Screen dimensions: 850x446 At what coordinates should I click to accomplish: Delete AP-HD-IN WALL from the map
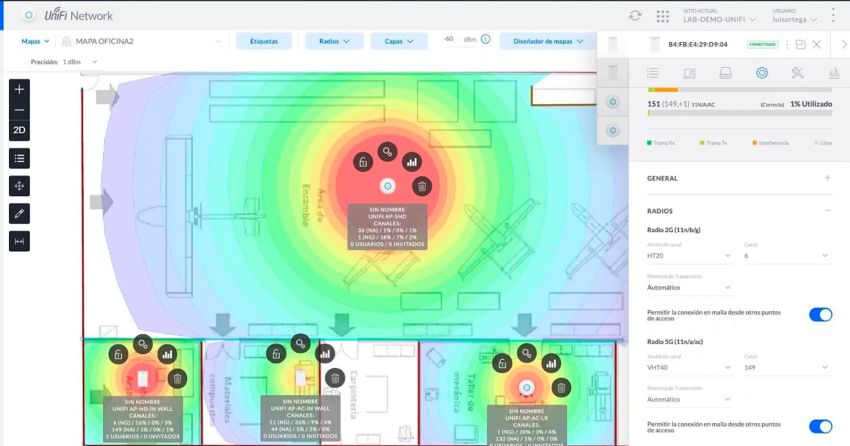click(x=177, y=378)
